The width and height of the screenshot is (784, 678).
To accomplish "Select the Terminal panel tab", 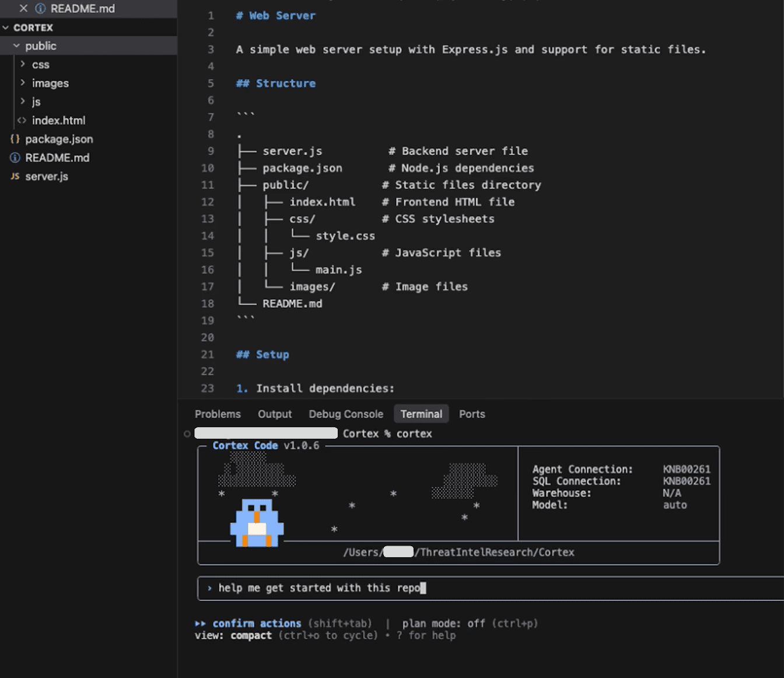I will (421, 414).
